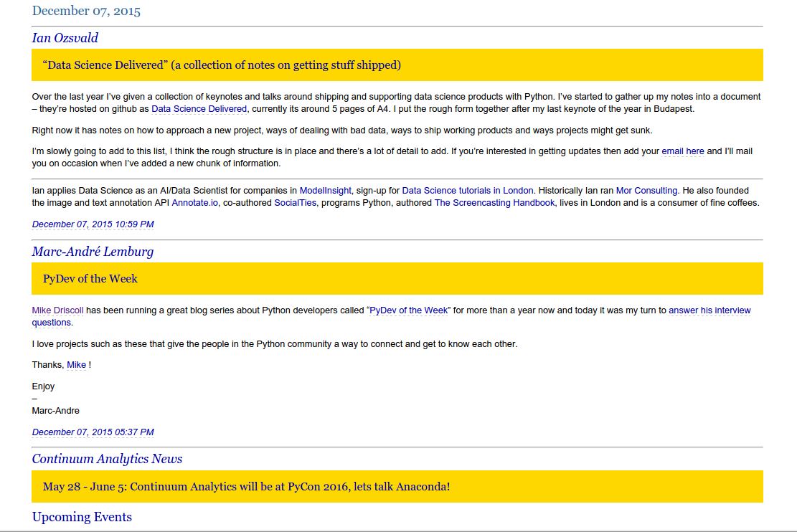Follow the Data Science Delivered github link
Screen dimensions: 797x532
click(199, 109)
